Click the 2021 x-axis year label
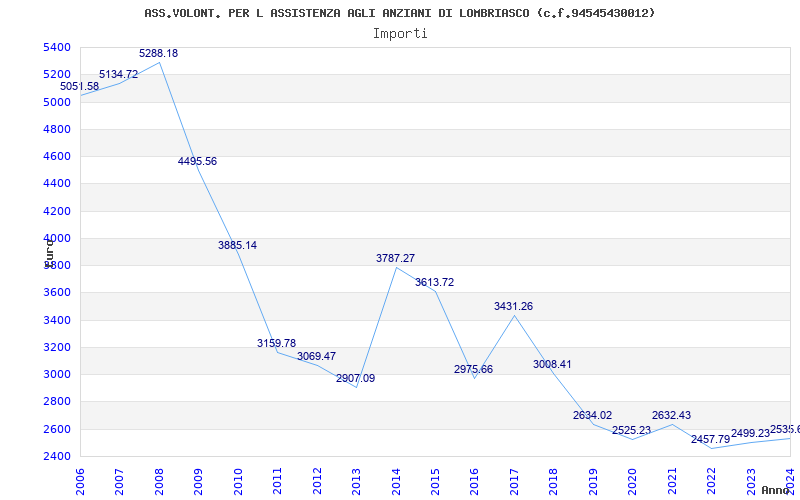This screenshot has width=800, height=500. (672, 482)
